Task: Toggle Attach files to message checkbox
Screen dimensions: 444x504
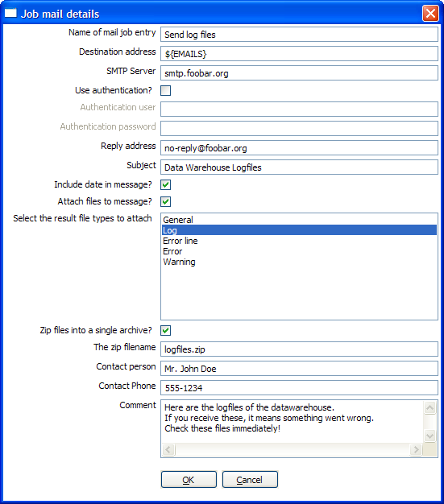Action: point(166,201)
